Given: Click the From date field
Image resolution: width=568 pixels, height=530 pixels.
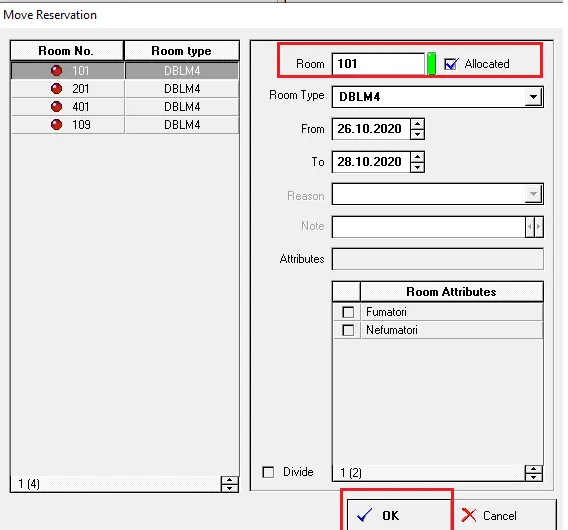Looking at the screenshot, I should pyautogui.click(x=371, y=129).
